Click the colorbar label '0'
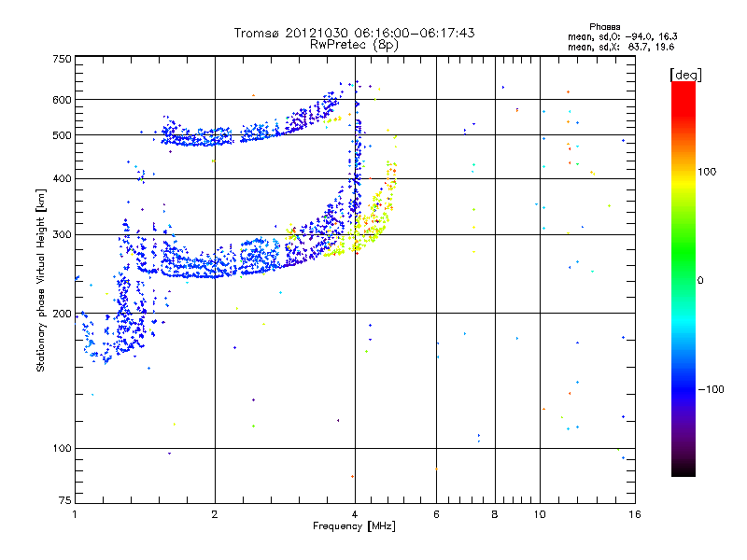The height and width of the screenshot is (560, 747). 700,281
